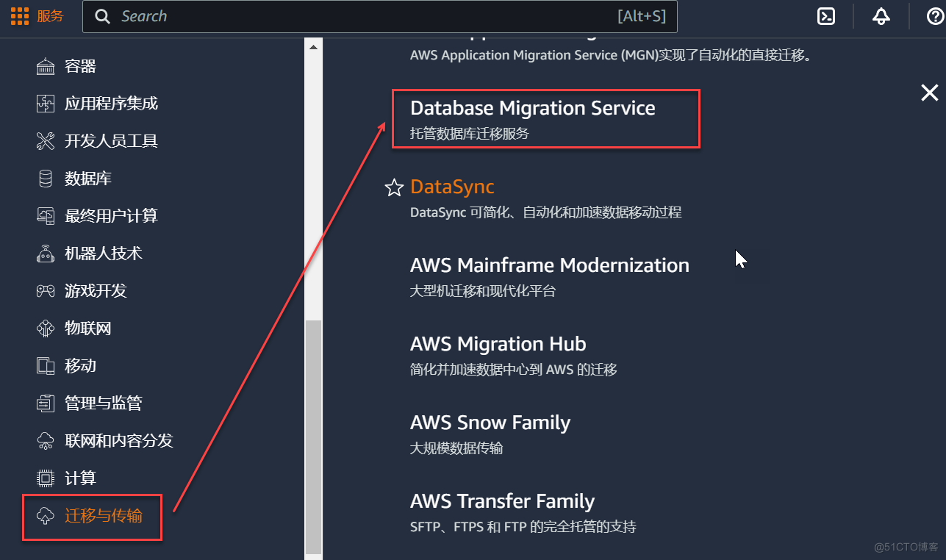Click the 迁移与传输 cloud upload icon
This screenshot has height=560, width=946.
pos(46,516)
